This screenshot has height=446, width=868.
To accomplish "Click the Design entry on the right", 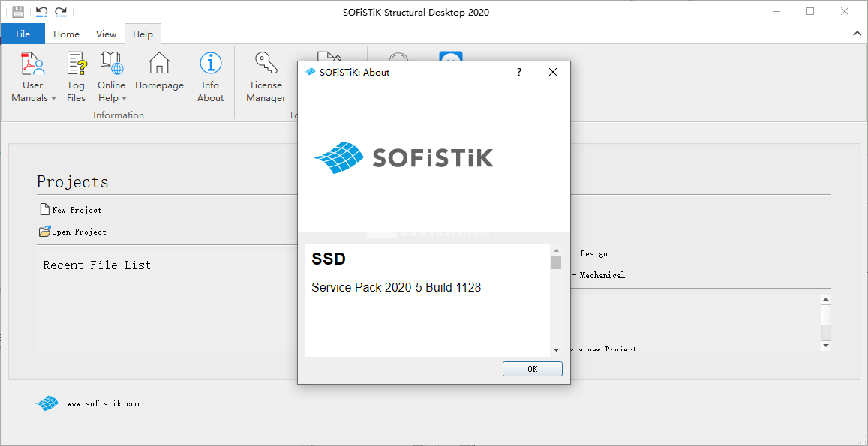I will point(593,253).
